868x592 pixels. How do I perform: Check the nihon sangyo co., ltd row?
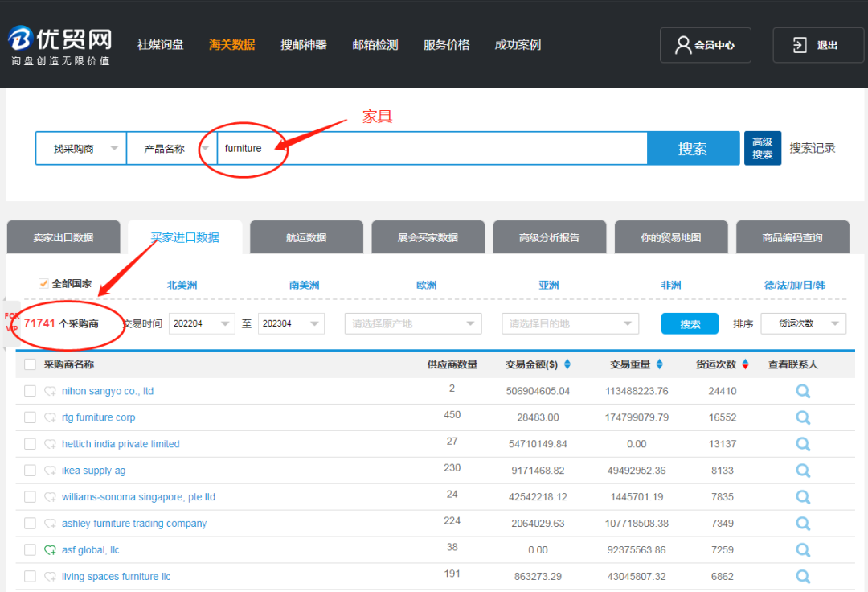tap(30, 391)
